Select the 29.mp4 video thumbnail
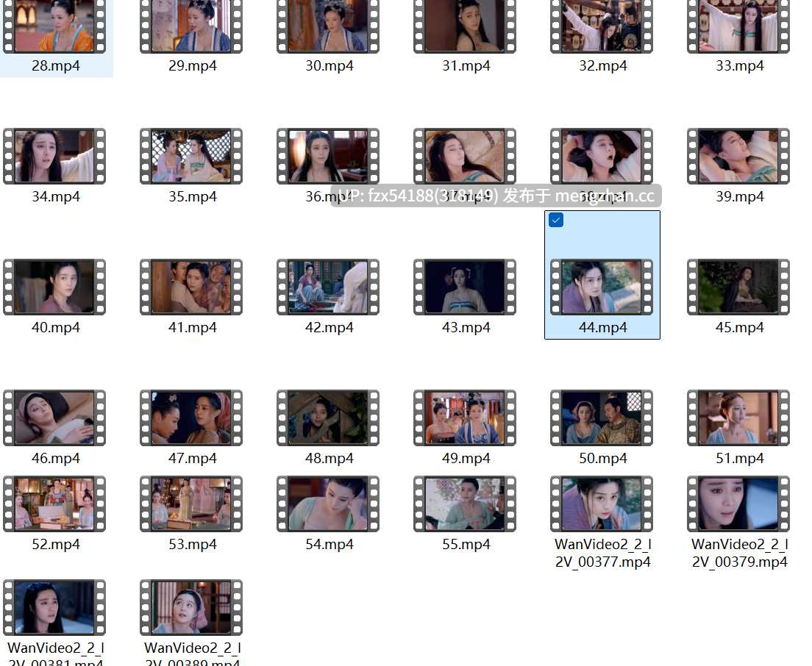This screenshot has width=812, height=666. (191, 26)
